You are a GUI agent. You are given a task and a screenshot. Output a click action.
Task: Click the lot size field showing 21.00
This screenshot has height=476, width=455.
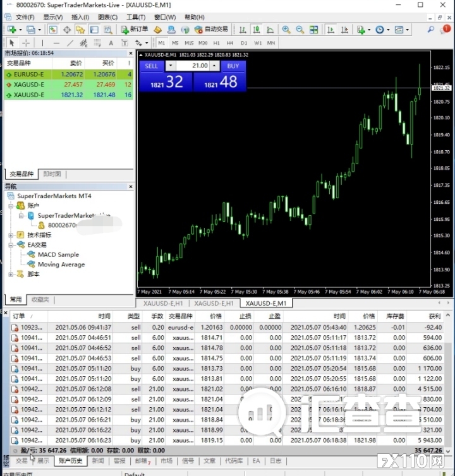(x=192, y=66)
